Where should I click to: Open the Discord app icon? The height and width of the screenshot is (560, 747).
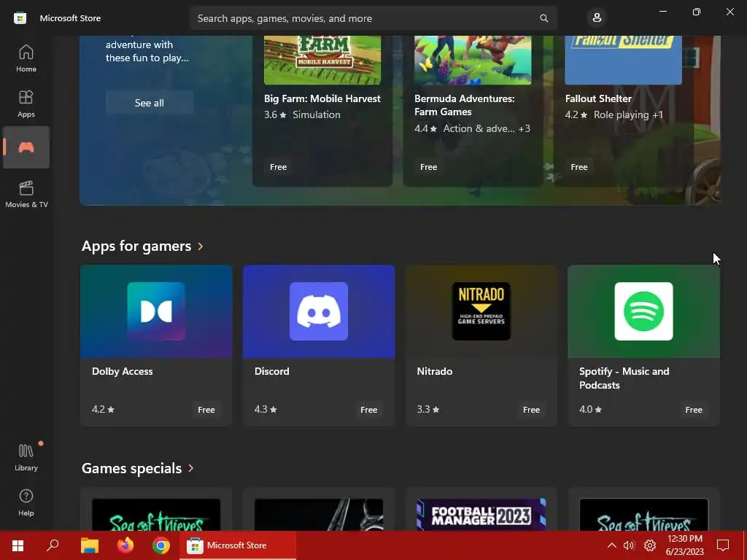(x=319, y=311)
